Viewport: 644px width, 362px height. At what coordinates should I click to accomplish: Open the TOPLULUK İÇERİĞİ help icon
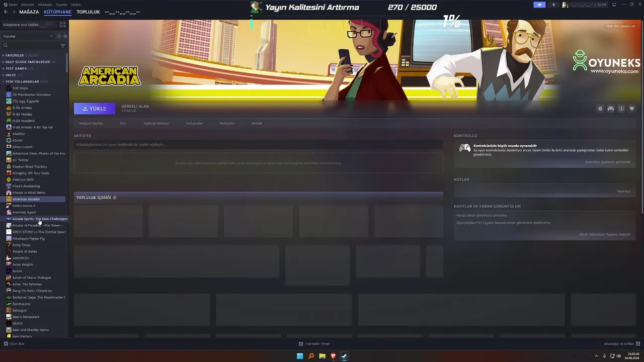pyautogui.click(x=115, y=198)
